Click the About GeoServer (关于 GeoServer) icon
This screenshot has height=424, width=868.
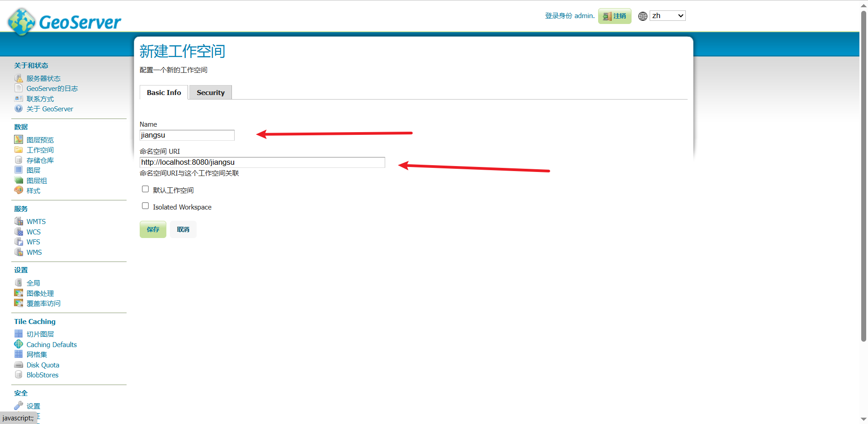pos(19,109)
